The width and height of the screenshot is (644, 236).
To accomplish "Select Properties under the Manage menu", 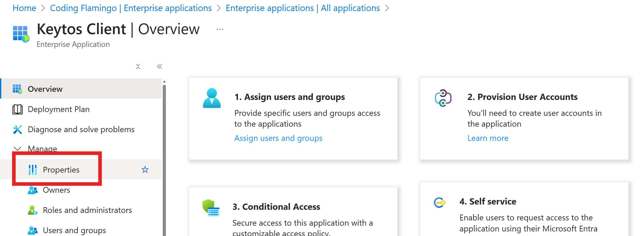I will coord(61,169).
